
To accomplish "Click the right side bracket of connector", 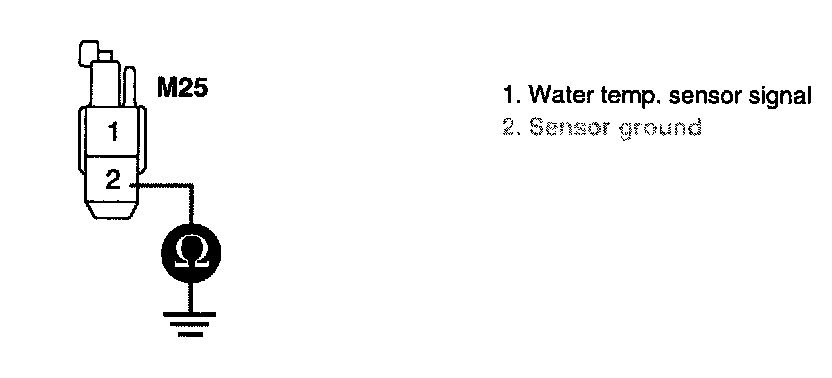I will pos(141,140).
